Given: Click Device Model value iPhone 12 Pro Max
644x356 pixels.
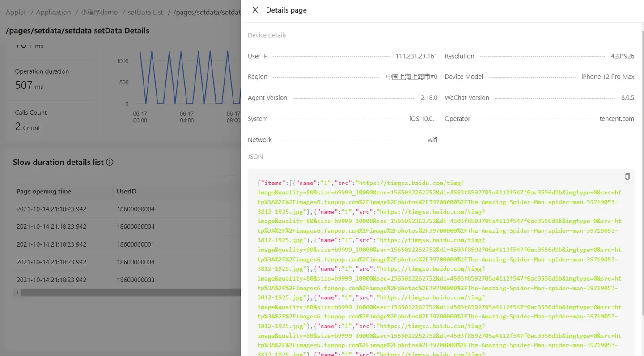Looking at the screenshot, I should tap(608, 77).
